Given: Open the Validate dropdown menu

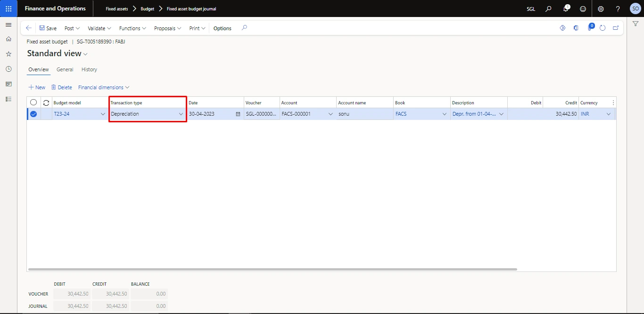Looking at the screenshot, I should coord(99,28).
